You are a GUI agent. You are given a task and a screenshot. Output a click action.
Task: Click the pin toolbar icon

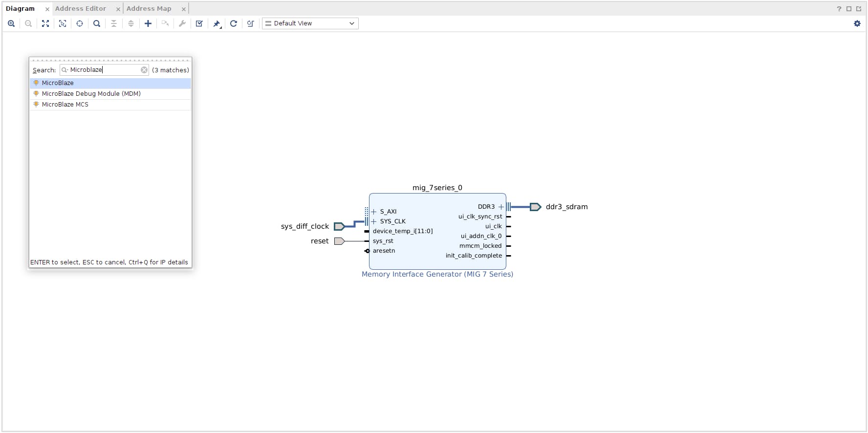tap(217, 23)
